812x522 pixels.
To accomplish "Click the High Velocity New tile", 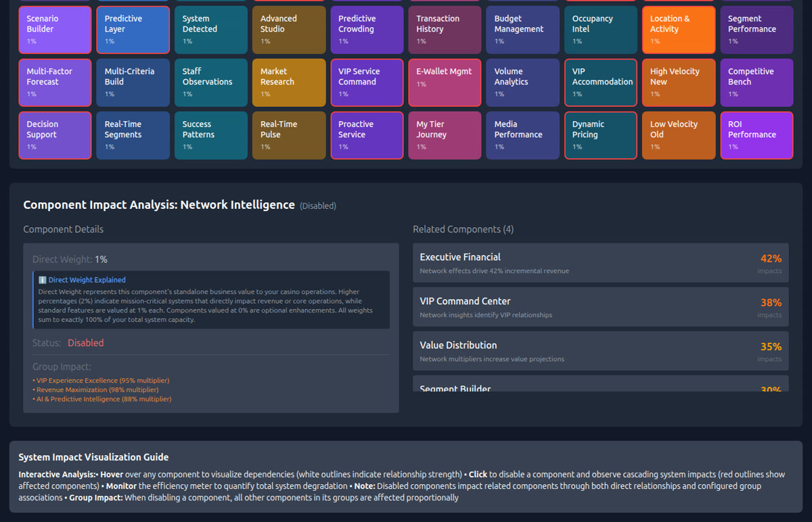I will coord(678,82).
